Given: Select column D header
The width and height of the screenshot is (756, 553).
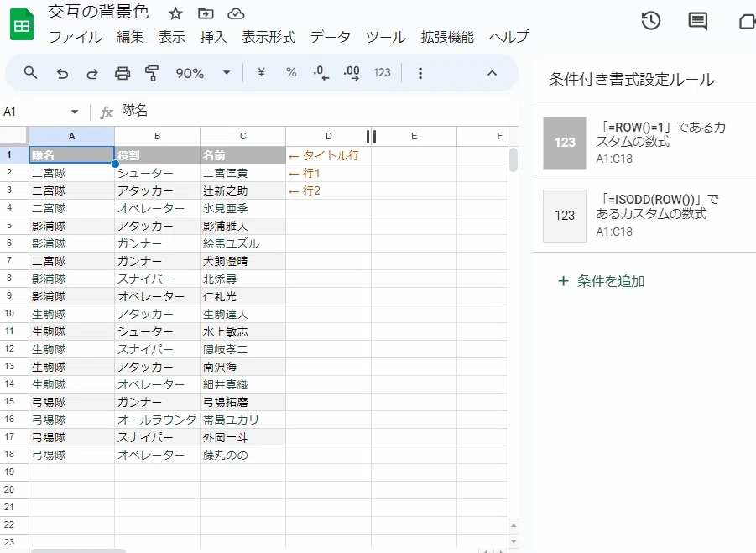Looking at the screenshot, I should click(x=328, y=136).
